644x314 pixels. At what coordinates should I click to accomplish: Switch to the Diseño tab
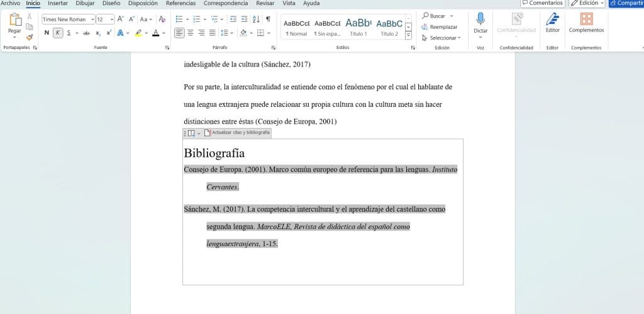(x=111, y=3)
